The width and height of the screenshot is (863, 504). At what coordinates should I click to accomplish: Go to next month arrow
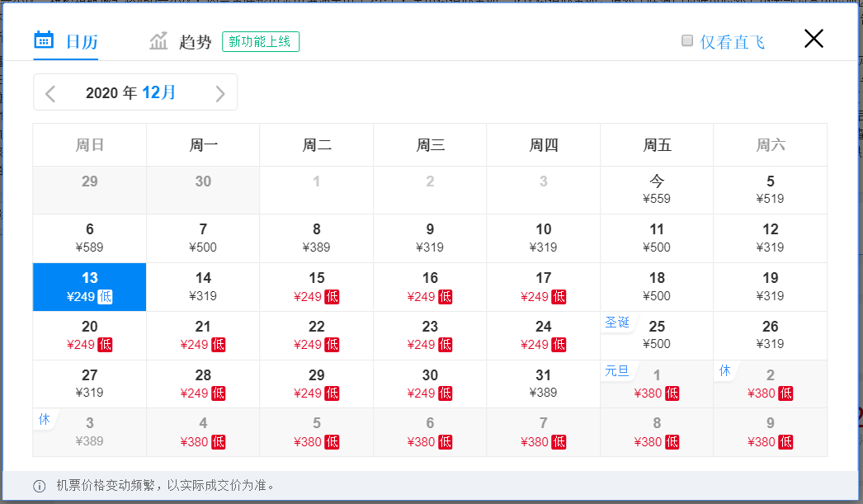point(220,93)
